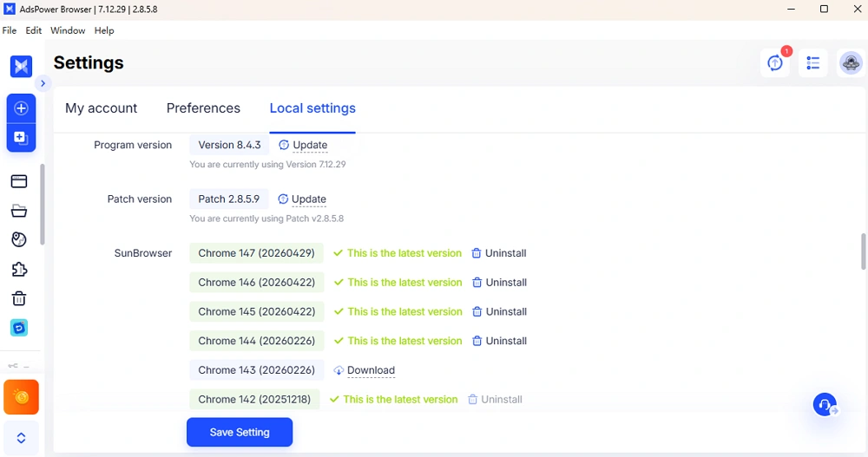Open the extensions puzzle icon
The height and width of the screenshot is (457, 868).
point(19,270)
